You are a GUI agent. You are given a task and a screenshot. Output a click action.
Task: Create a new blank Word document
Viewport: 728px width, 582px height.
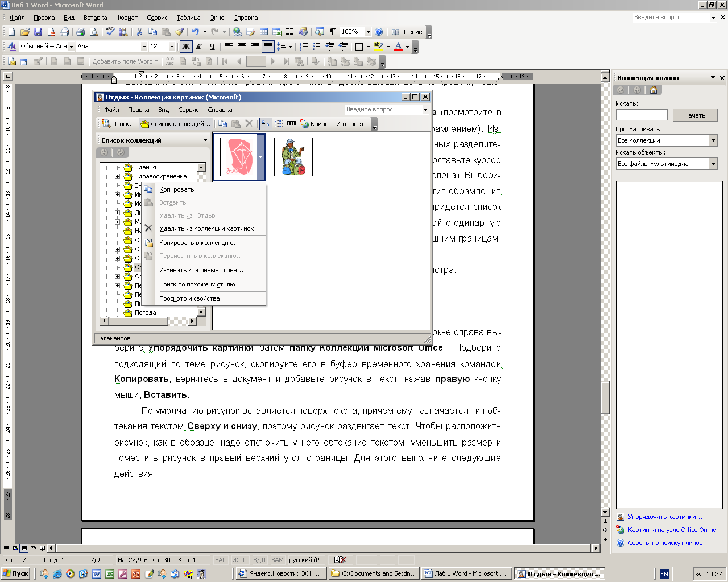click(x=11, y=32)
